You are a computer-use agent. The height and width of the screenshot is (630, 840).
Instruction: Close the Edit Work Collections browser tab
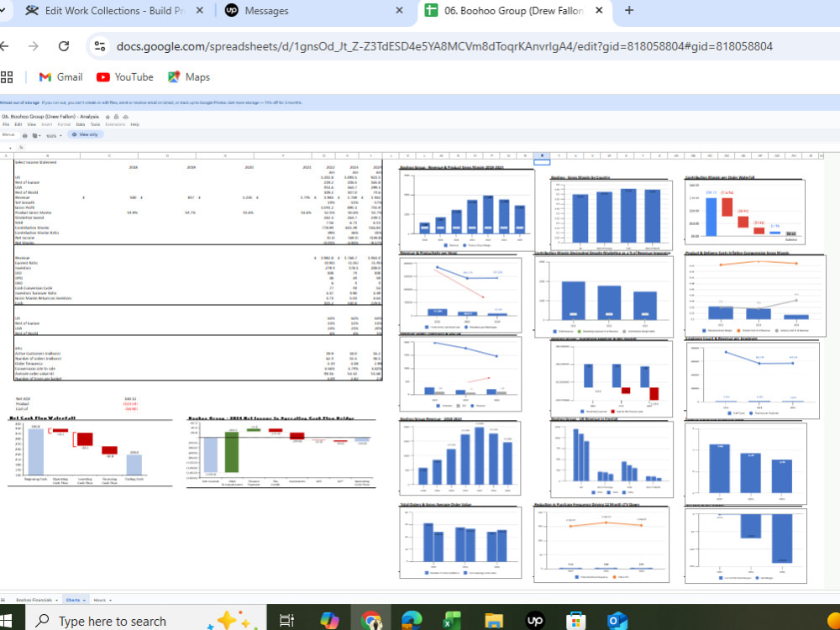tap(200, 11)
